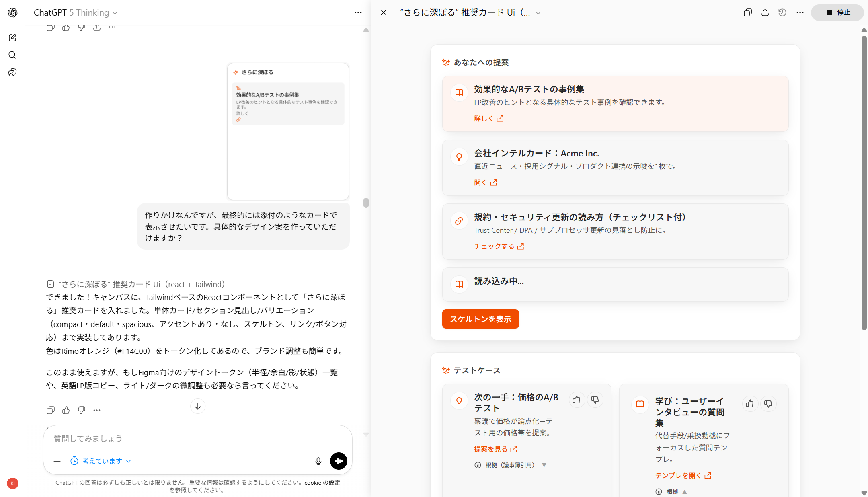Open chat header three-dot menu
The image size is (868, 497).
click(x=358, y=12)
